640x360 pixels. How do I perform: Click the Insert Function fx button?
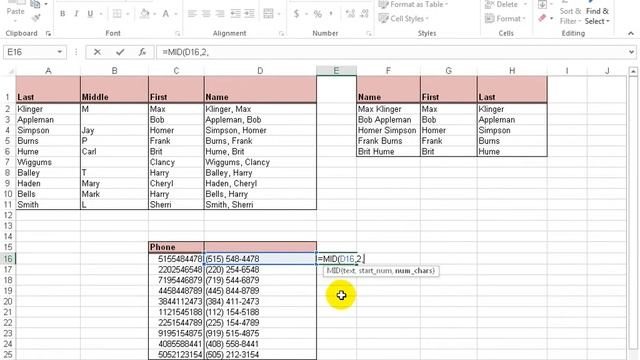pos(142,52)
